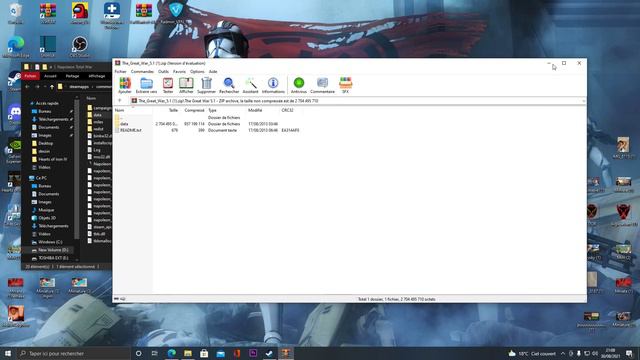Open the Windows Start menu

pos(8,353)
